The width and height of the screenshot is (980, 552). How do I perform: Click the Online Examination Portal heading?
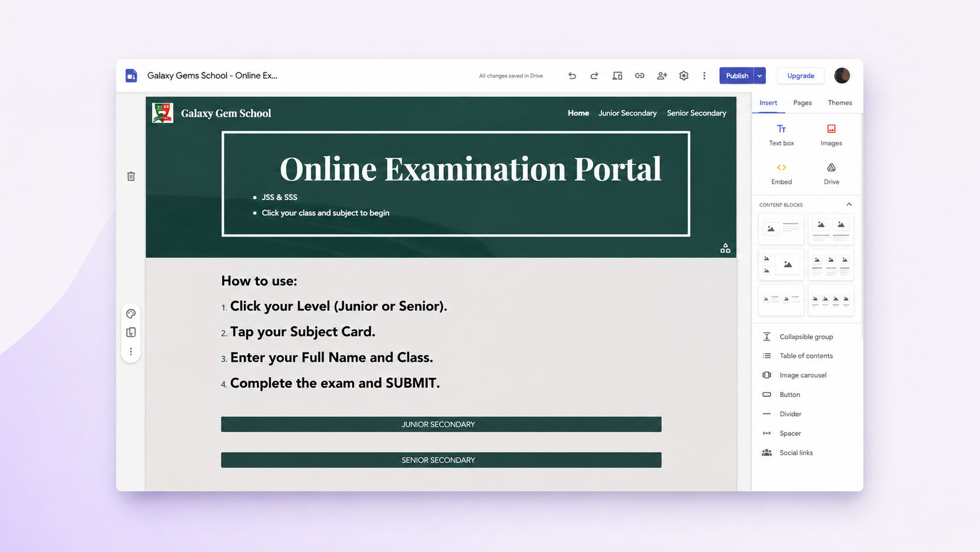point(471,169)
